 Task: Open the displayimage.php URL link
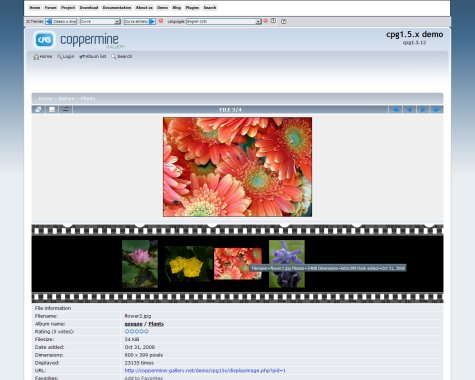pyautogui.click(x=205, y=371)
